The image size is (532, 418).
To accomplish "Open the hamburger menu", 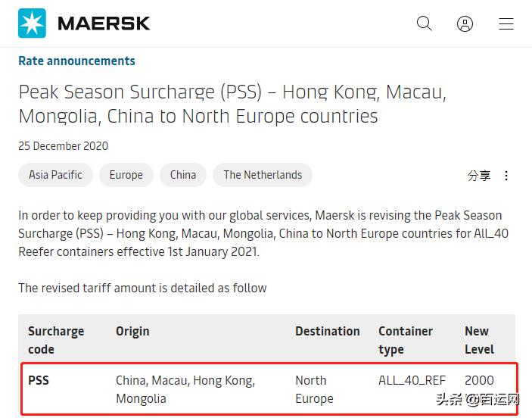I will coord(506,23).
